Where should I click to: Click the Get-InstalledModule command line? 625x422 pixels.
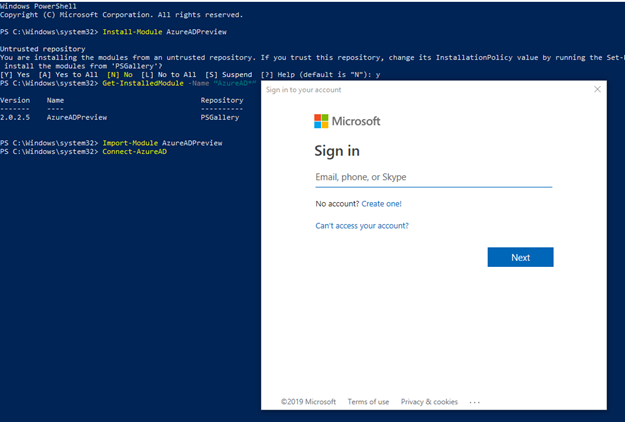click(x=179, y=83)
